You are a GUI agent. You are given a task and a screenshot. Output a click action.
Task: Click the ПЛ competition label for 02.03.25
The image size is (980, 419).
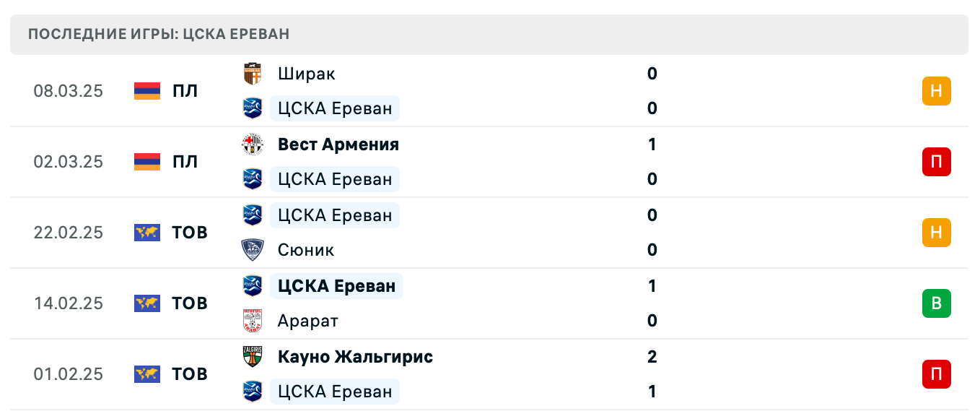(186, 162)
